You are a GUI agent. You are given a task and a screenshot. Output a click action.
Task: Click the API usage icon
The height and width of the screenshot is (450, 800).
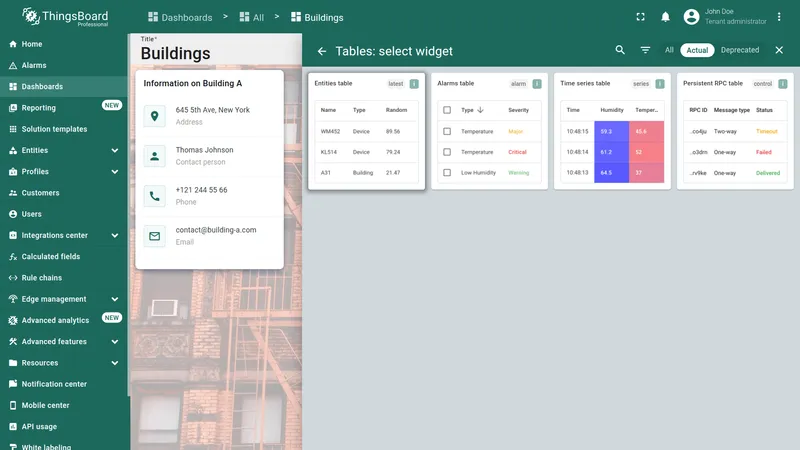click(x=13, y=427)
